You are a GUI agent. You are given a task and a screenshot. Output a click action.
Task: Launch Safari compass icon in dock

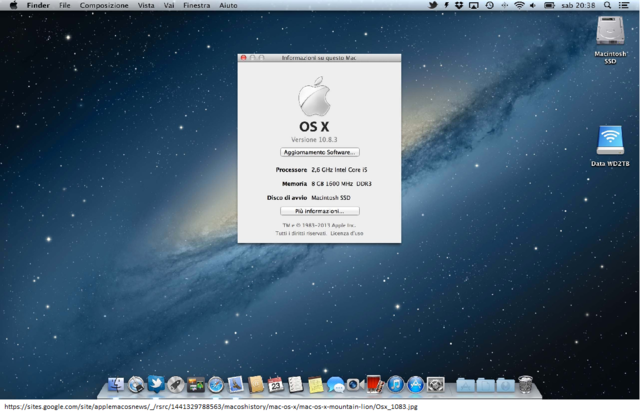(216, 384)
